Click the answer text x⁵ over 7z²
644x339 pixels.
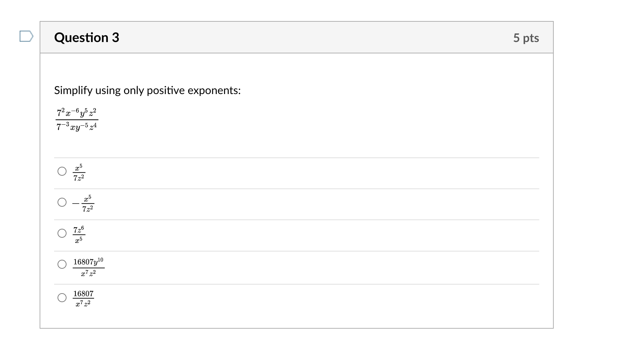coord(79,172)
